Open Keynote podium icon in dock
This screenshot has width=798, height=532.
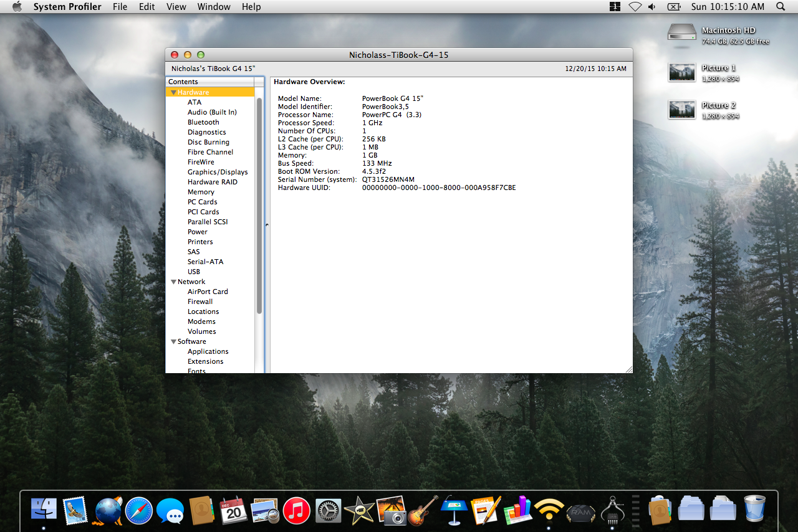coord(454,510)
